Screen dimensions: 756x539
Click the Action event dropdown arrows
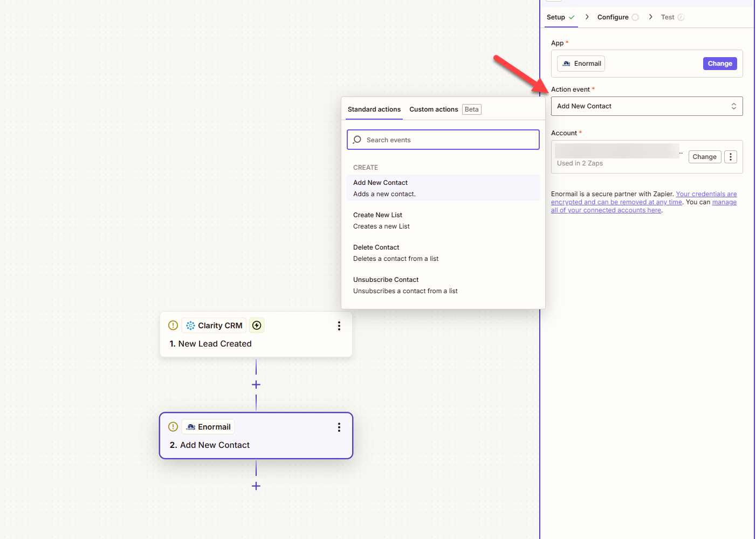pos(734,106)
